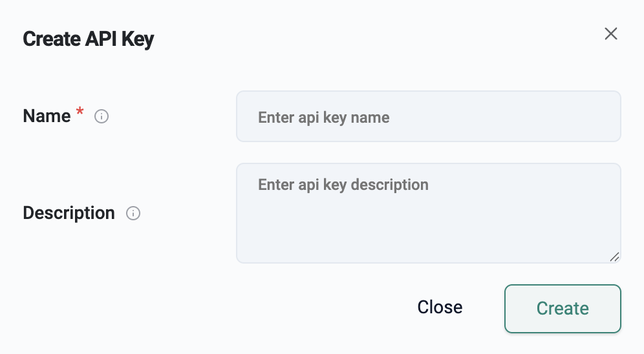Click the "Enter api key name" placeholder text
Image resolution: width=644 pixels, height=354 pixels.
[324, 118]
